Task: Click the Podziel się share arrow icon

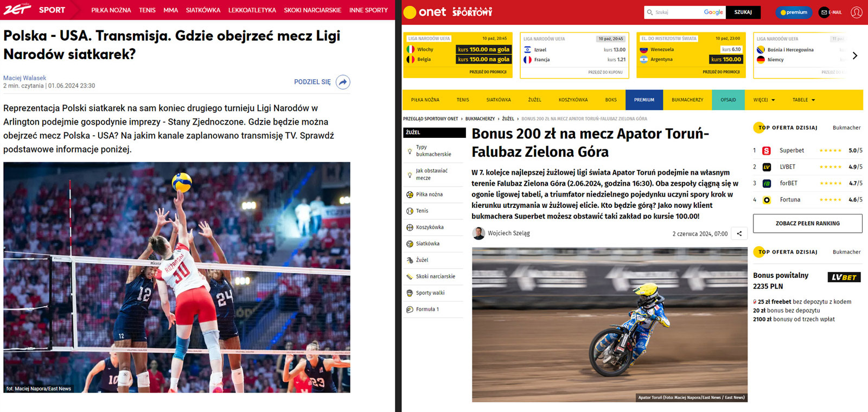Action: tap(343, 82)
